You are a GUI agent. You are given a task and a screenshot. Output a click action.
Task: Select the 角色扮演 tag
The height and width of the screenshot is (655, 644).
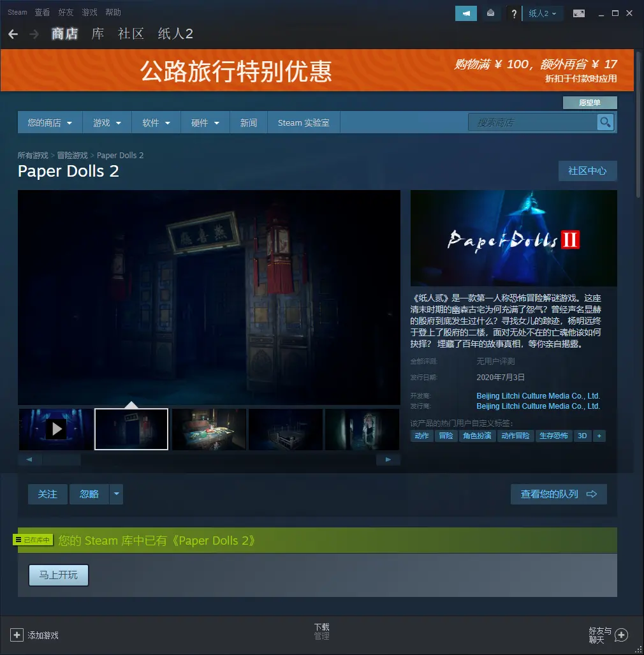coord(477,436)
